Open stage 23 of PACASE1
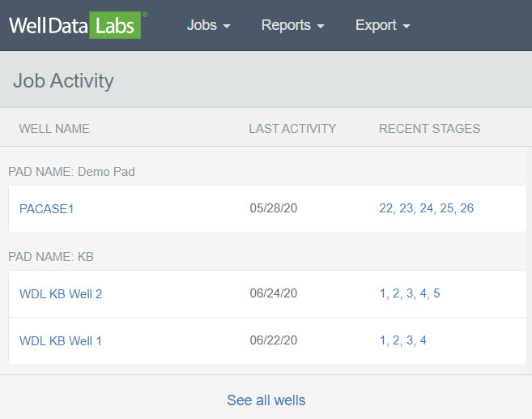This screenshot has width=532, height=419. pos(406,208)
